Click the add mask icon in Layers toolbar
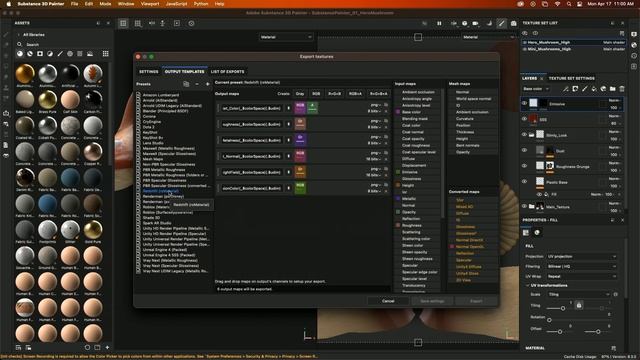640x360 pixels. 575,89
